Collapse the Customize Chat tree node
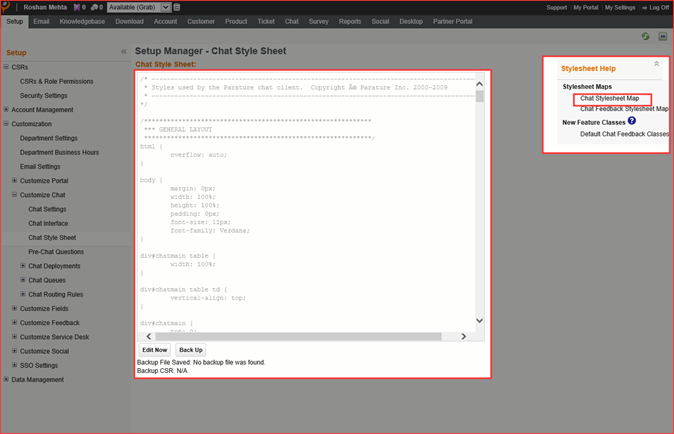This screenshot has width=674, height=434. pyautogui.click(x=15, y=195)
